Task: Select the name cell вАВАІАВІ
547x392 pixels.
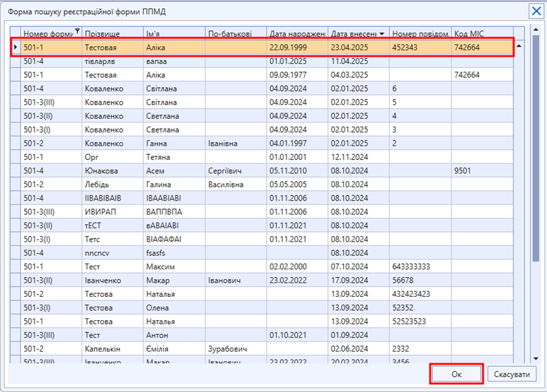Action: click(x=174, y=226)
